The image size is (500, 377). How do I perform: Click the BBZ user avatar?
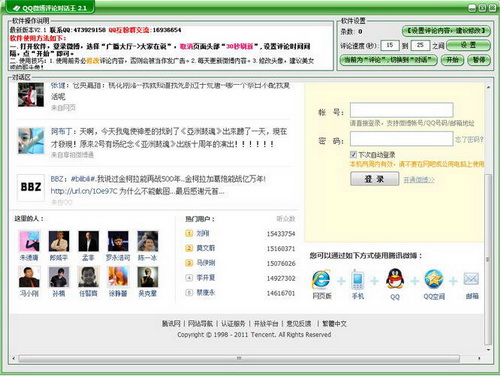coord(31,187)
